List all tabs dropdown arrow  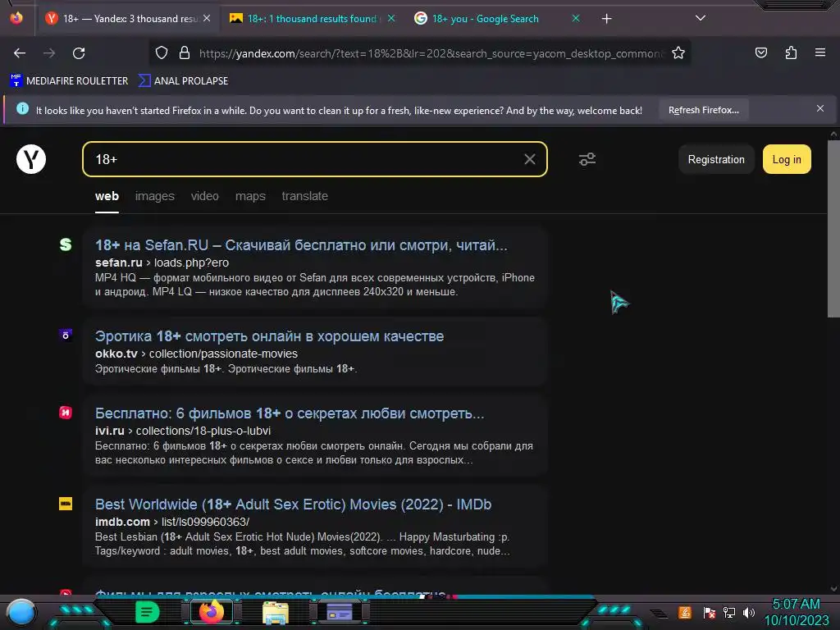(701, 18)
